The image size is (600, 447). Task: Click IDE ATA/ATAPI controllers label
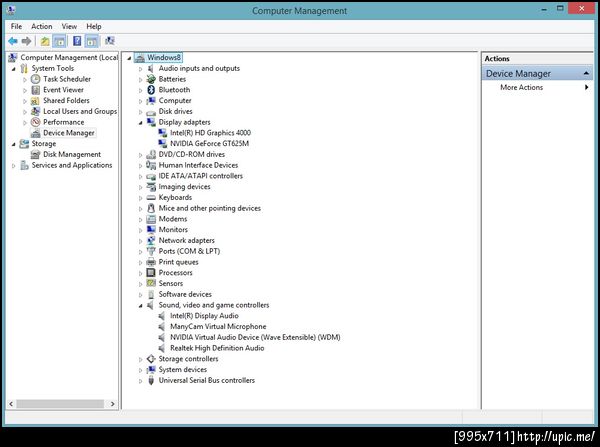(x=201, y=176)
